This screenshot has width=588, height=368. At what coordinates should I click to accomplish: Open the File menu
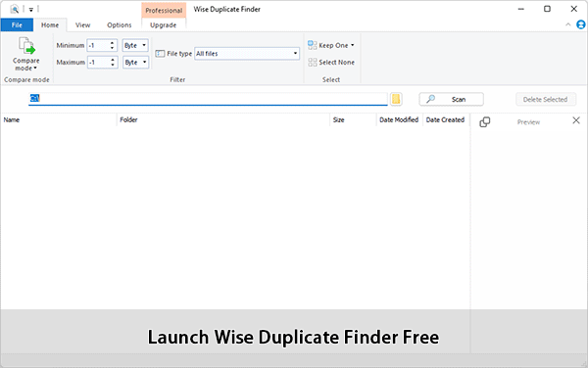(x=17, y=25)
